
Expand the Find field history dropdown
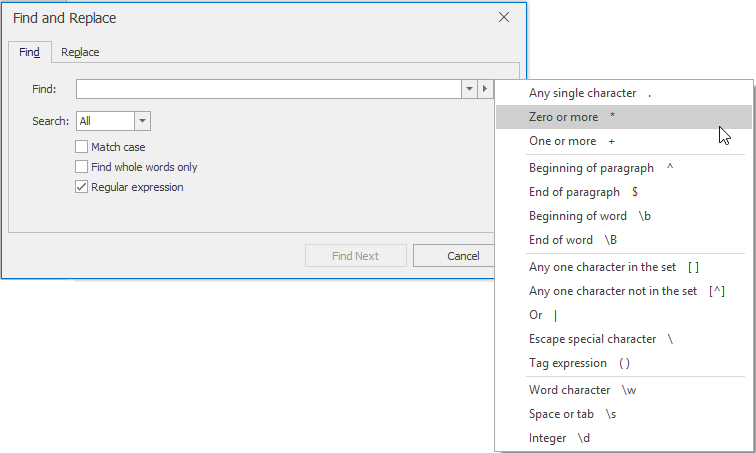pos(469,90)
